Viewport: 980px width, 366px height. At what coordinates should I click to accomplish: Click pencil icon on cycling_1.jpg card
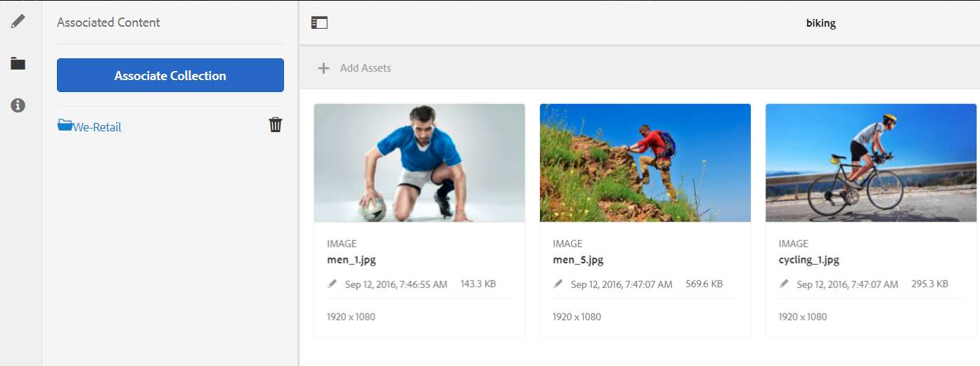(x=784, y=284)
